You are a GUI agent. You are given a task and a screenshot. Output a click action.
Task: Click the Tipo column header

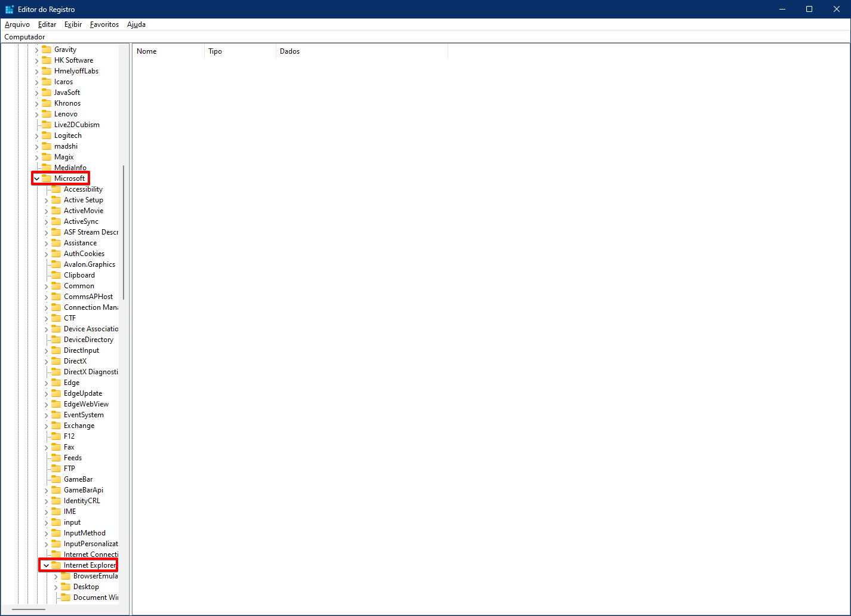point(240,51)
